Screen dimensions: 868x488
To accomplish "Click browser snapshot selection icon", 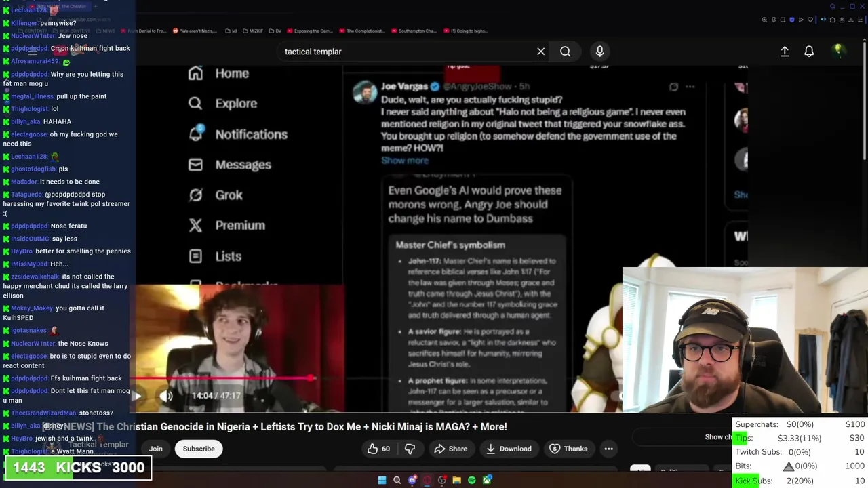I will point(783,20).
